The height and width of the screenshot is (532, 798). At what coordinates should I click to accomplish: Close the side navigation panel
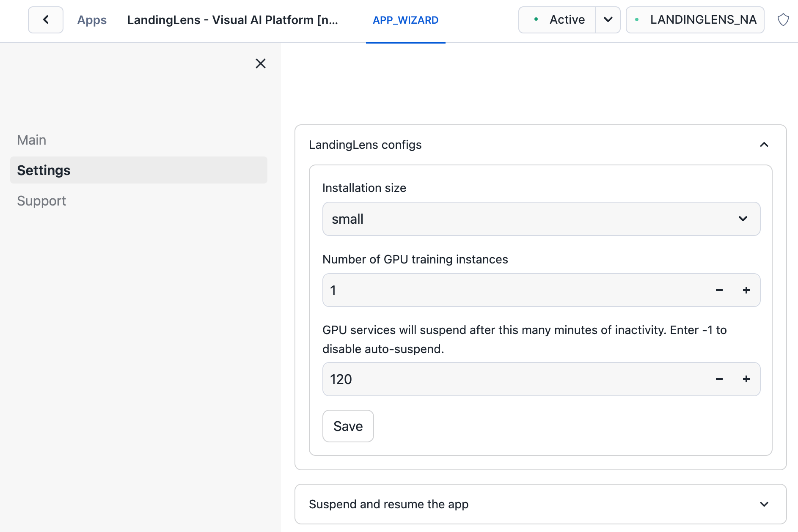tap(261, 63)
